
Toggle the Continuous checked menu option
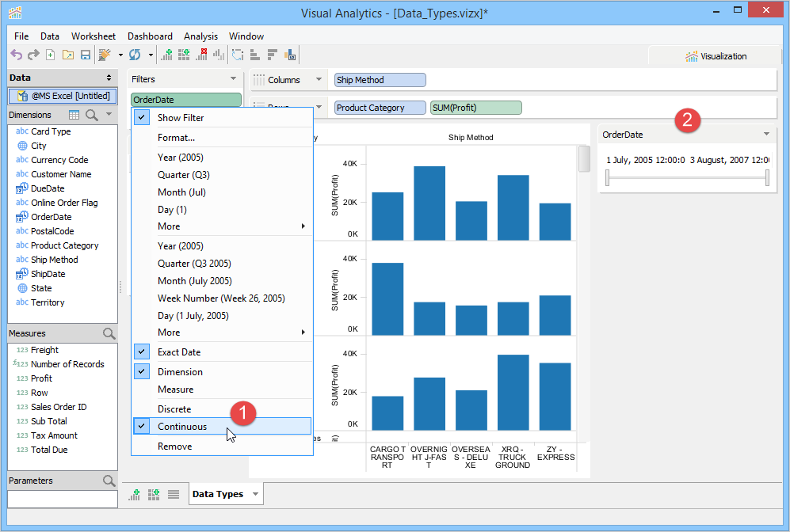pyautogui.click(x=181, y=427)
